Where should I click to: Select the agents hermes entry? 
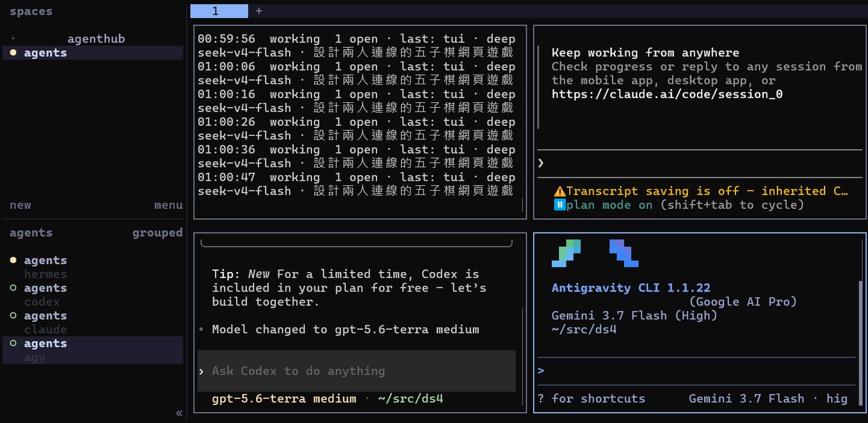pos(93,267)
